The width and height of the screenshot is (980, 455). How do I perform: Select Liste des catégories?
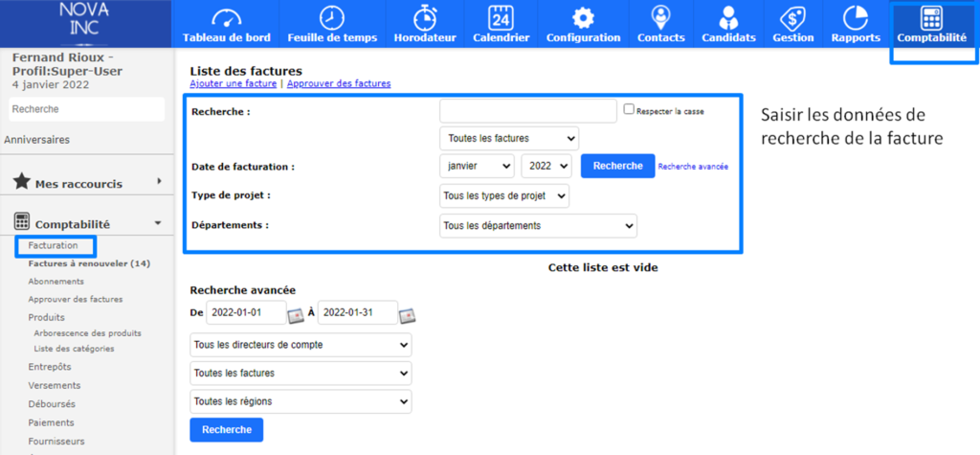pyautogui.click(x=75, y=349)
